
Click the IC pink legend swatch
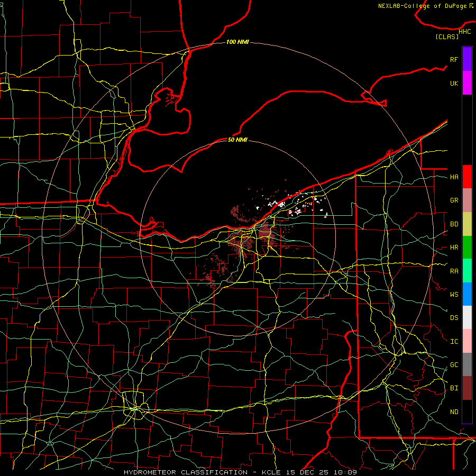pyautogui.click(x=467, y=341)
